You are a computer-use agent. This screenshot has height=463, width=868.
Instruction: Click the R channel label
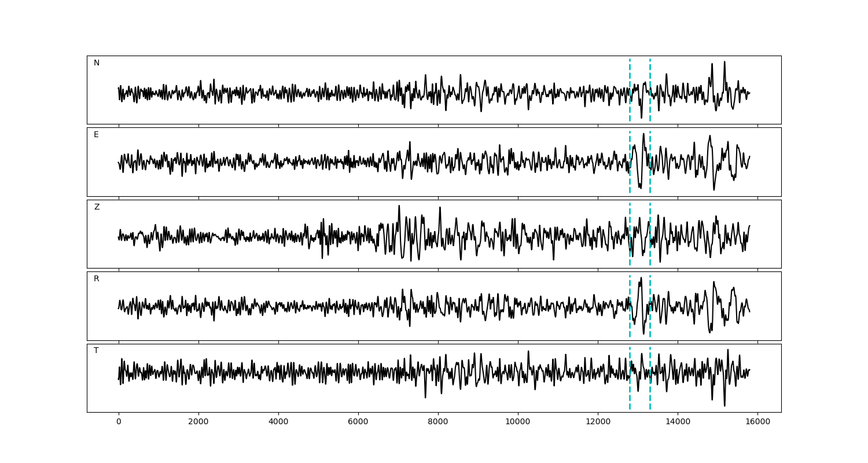coord(97,279)
